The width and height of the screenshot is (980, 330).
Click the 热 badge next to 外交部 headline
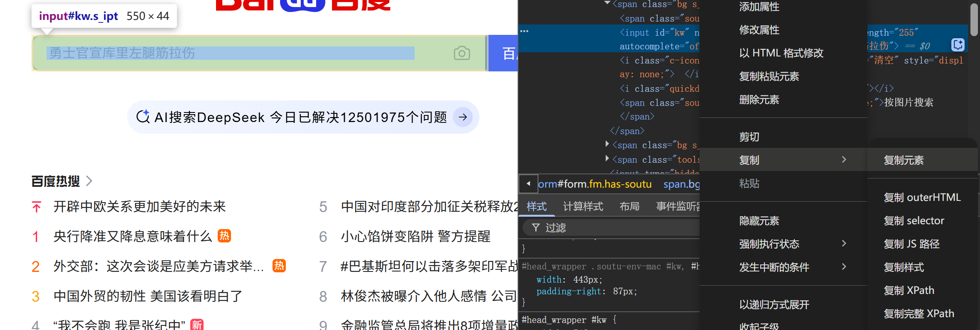(279, 266)
